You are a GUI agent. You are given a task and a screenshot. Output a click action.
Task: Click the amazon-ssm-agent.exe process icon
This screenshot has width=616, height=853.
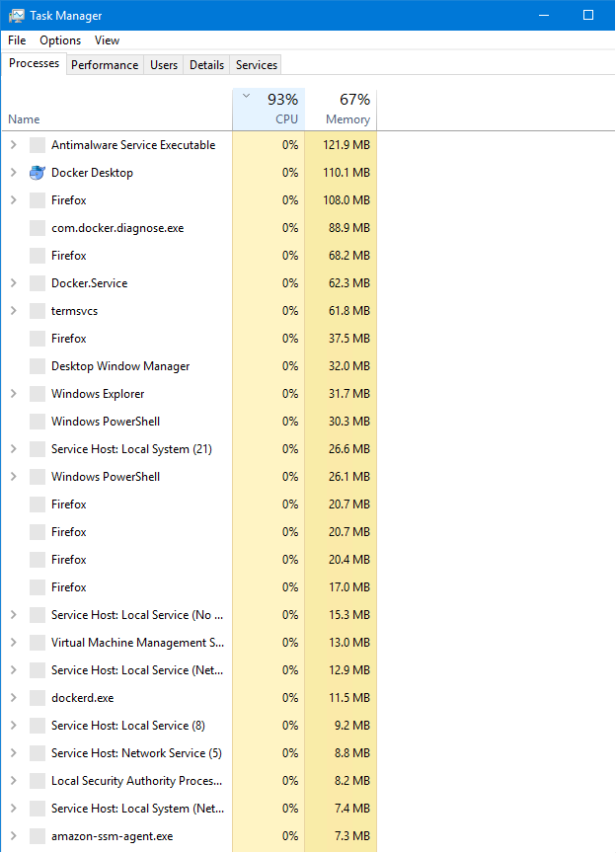click(37, 836)
